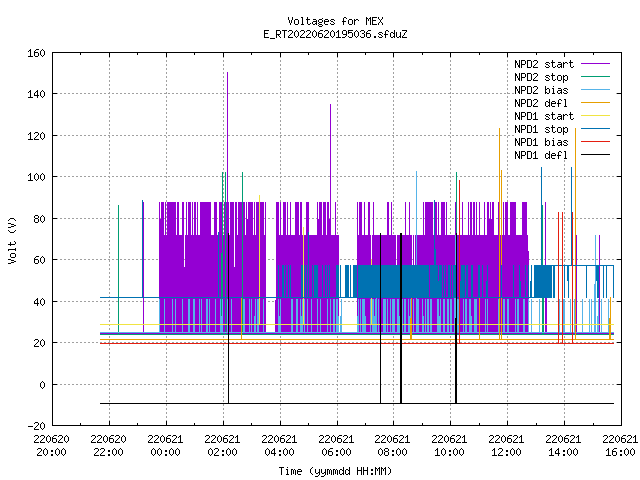Select the NPD1 stop legend entry

(x=541, y=129)
